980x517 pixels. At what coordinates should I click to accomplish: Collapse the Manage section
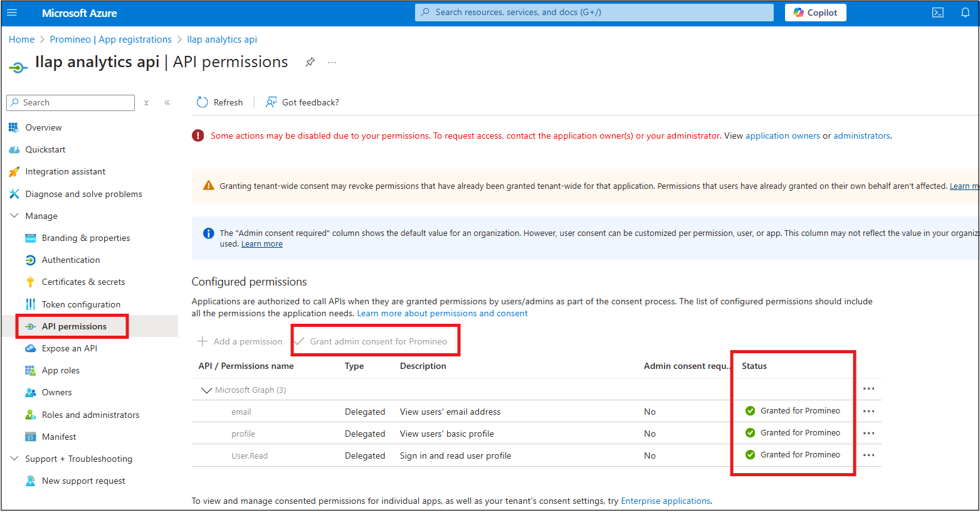coord(14,216)
